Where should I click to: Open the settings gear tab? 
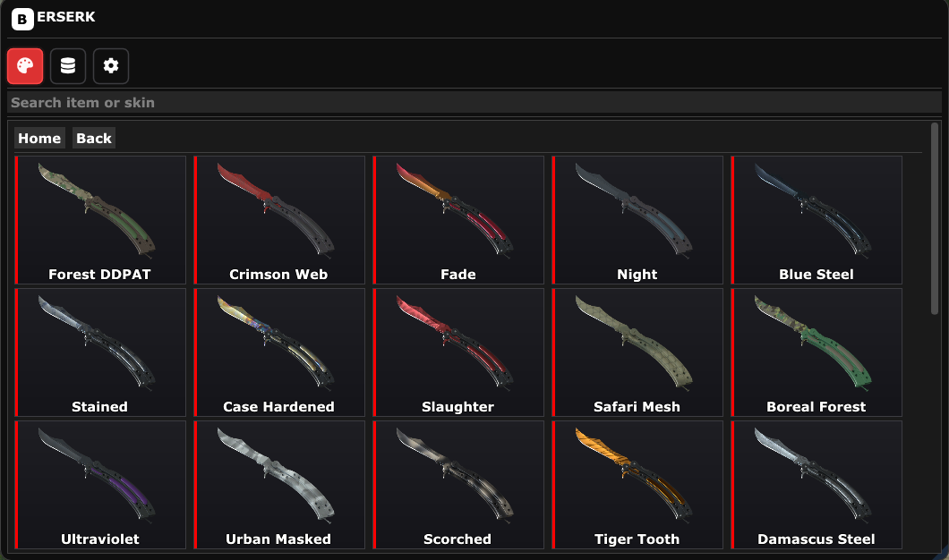tap(111, 66)
